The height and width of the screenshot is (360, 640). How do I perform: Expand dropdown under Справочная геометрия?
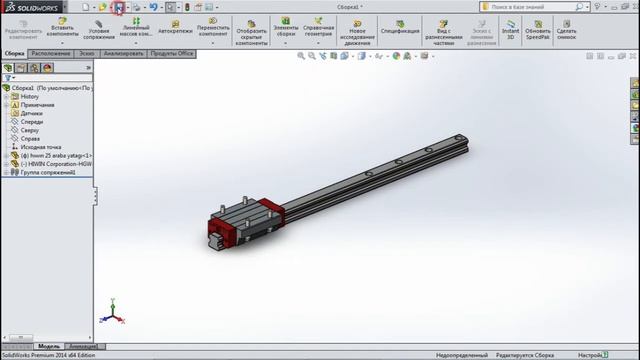click(318, 43)
